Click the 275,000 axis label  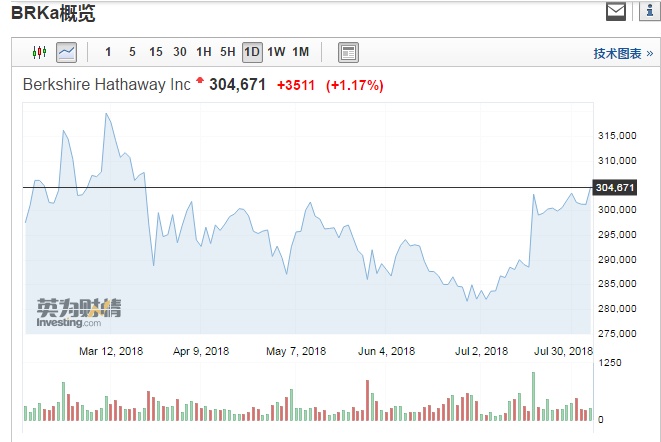617,334
